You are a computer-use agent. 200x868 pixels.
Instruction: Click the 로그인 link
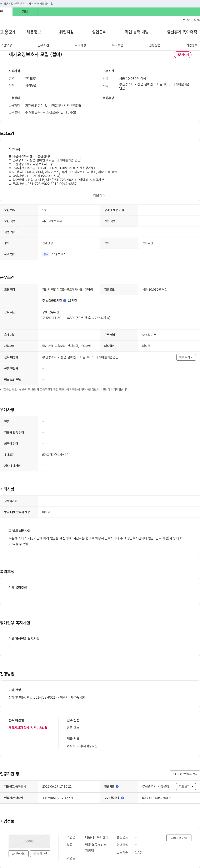click(186, 20)
